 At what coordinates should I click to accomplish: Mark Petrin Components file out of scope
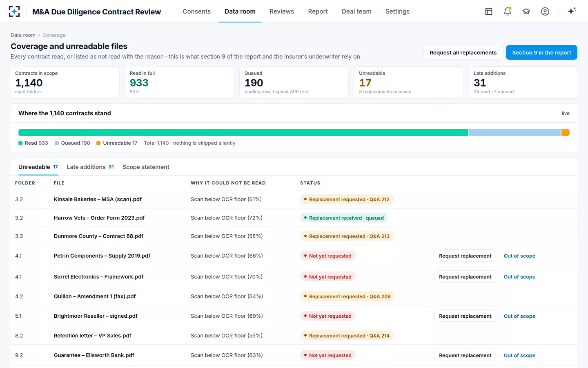coord(519,256)
